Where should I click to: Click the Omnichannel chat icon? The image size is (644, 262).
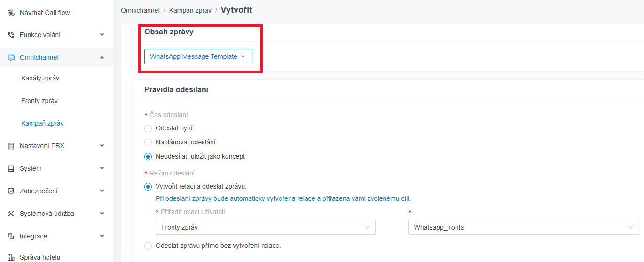click(x=11, y=57)
